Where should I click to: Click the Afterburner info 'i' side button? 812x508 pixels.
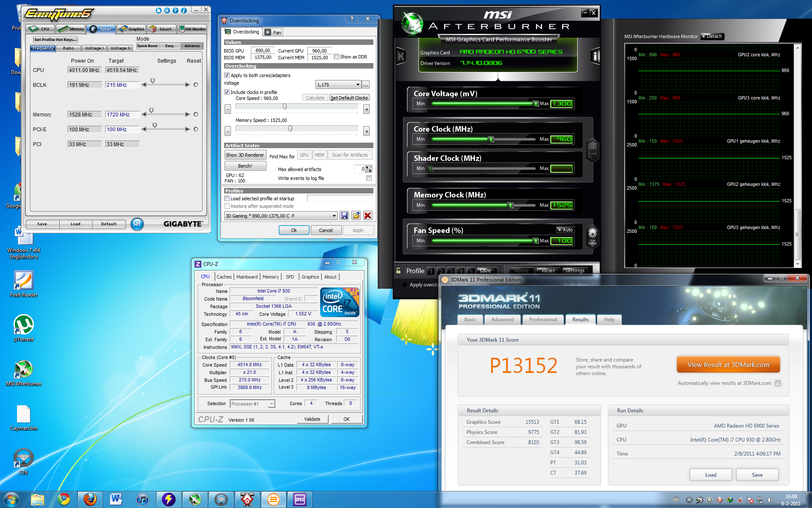tap(595, 56)
